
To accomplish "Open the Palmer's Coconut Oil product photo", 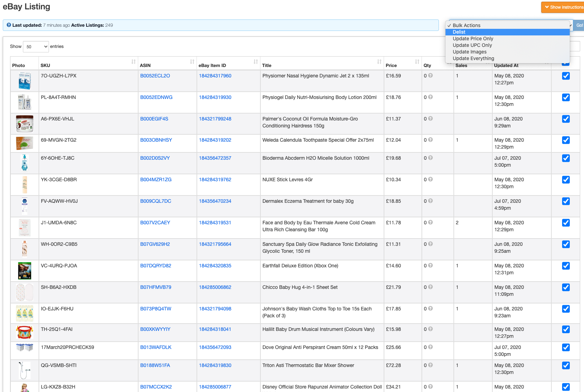I will [25, 124].
